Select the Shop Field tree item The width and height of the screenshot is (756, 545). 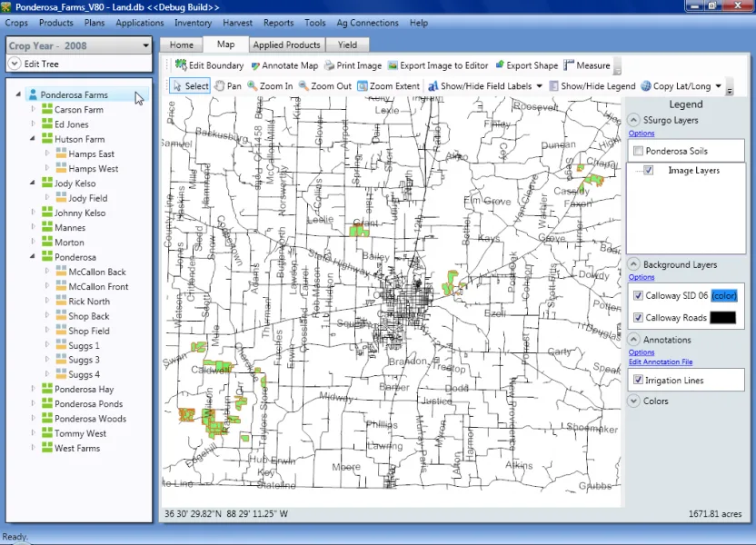pos(89,331)
